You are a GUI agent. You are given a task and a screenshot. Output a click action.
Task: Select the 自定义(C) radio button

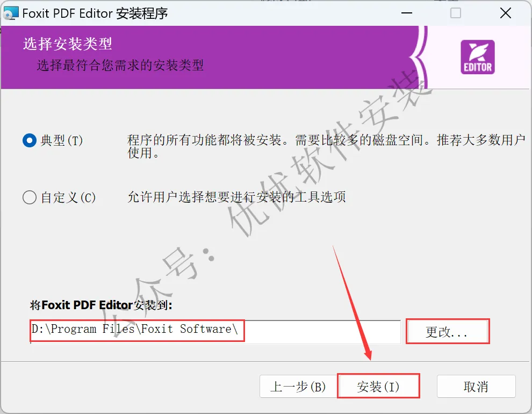(30, 197)
